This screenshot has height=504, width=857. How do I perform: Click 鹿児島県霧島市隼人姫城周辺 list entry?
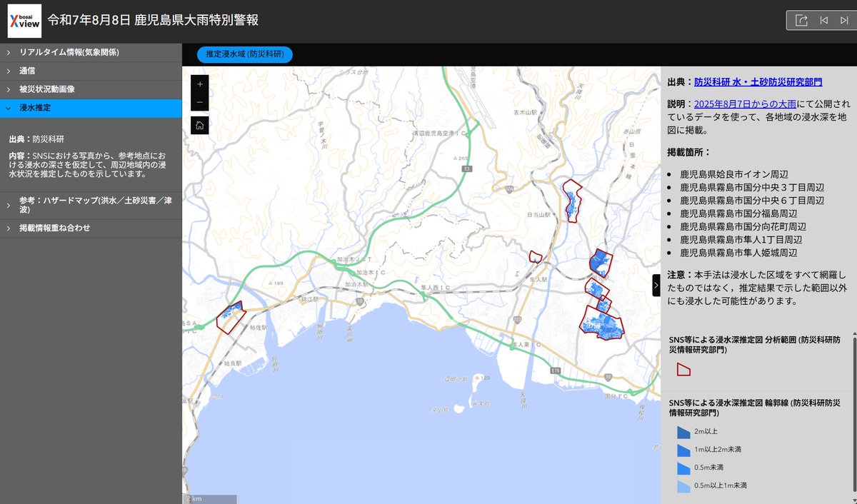[738, 253]
